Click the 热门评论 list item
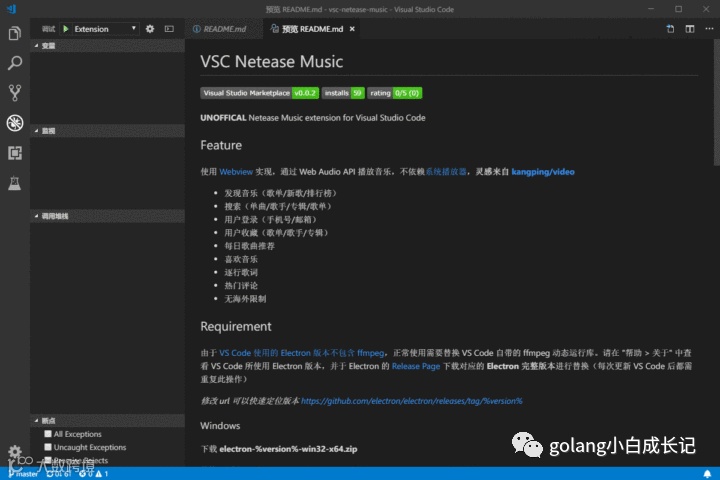The width and height of the screenshot is (720, 480). coord(241,285)
